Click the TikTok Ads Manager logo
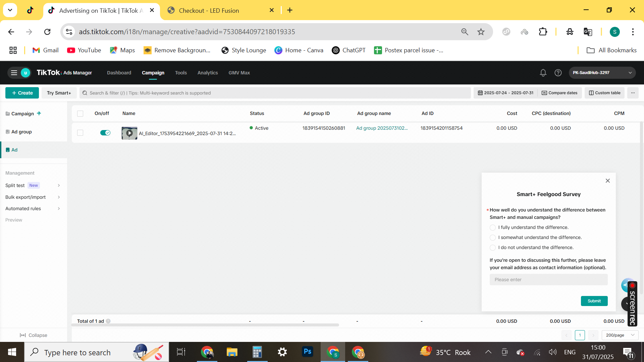Image resolution: width=644 pixels, height=362 pixels. (64, 73)
